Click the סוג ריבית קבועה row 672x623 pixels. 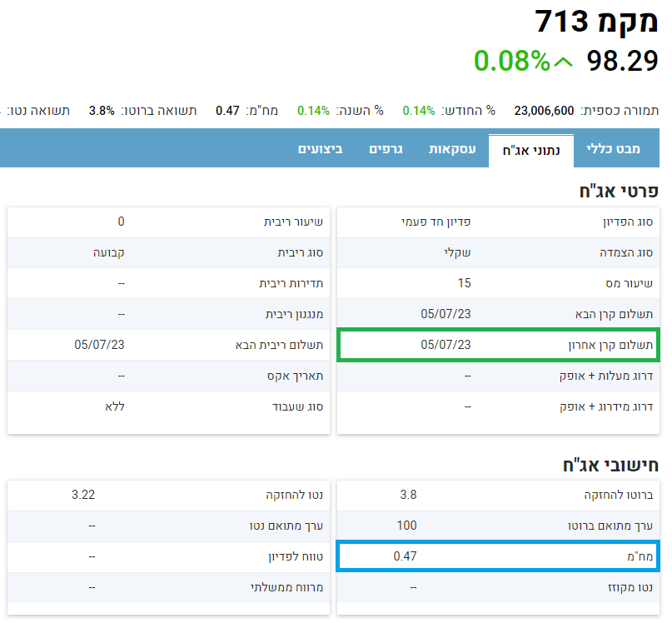pyautogui.click(x=169, y=252)
